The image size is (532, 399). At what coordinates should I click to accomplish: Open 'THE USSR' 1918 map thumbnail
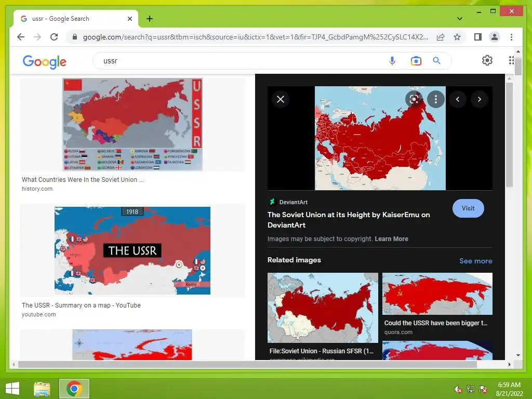point(132,251)
